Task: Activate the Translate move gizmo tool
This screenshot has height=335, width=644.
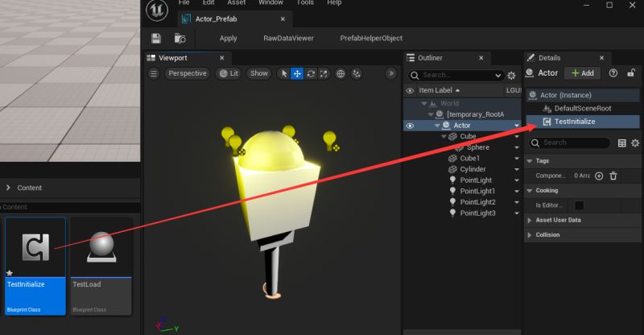Action: 297,73
